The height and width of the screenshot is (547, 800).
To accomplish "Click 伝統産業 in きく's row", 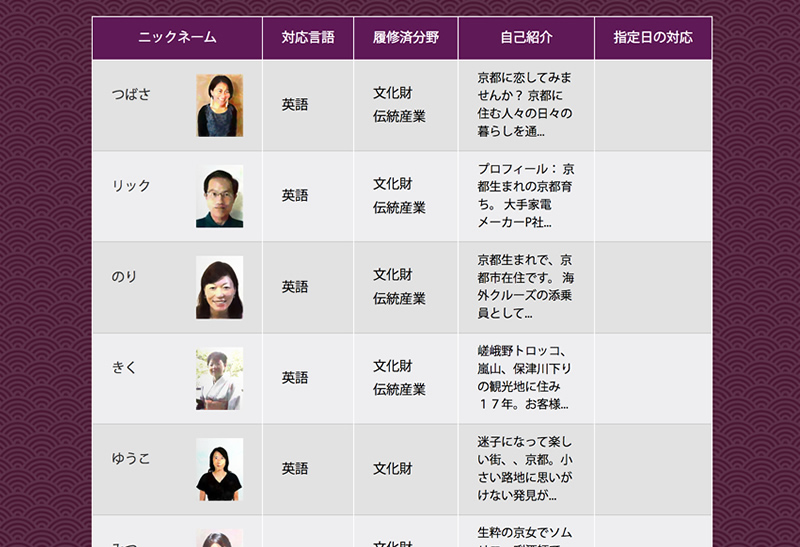I will [399, 389].
